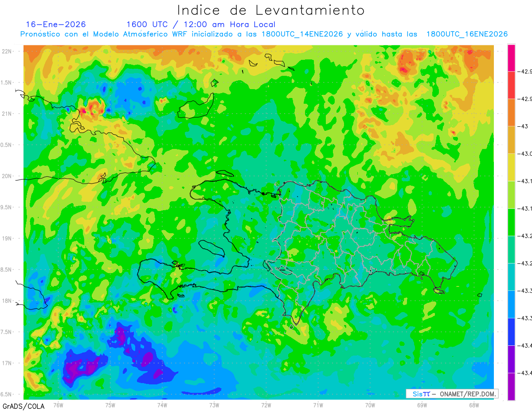
Task: Click the pink swatch on the color scale
Action: (x=511, y=58)
